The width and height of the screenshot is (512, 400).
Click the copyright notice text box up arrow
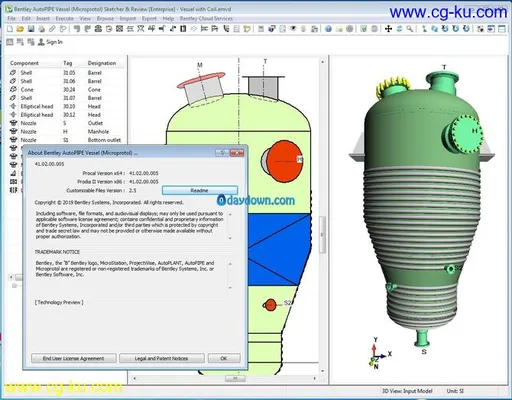click(x=230, y=214)
